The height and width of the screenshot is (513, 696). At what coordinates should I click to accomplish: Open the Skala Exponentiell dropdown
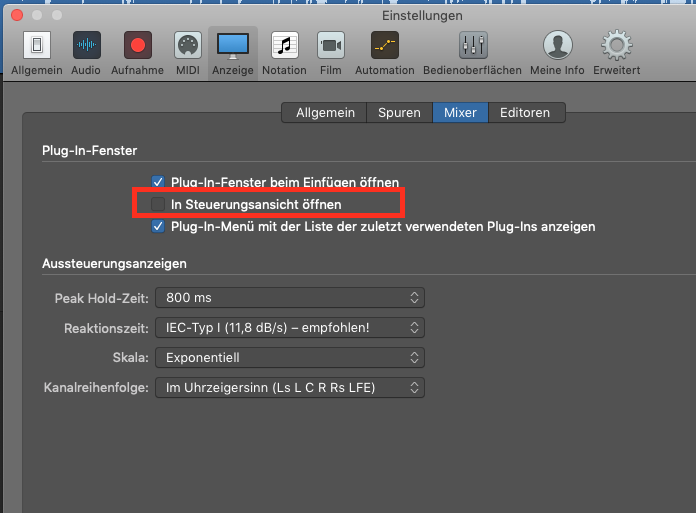[x=290, y=357]
